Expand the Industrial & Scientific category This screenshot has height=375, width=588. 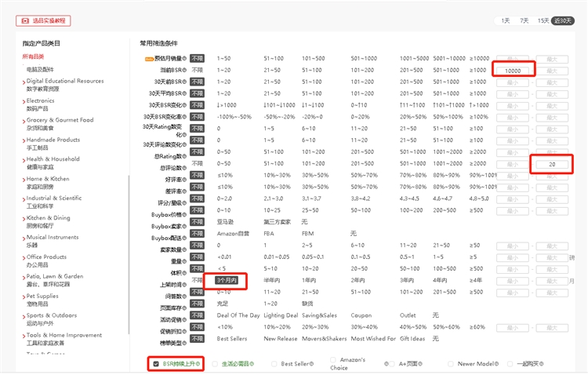tap(24, 199)
